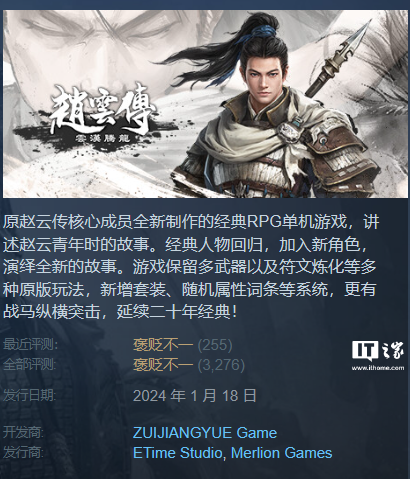Click the IT之家 watermark logo
The image size is (410, 479).
[378, 351]
